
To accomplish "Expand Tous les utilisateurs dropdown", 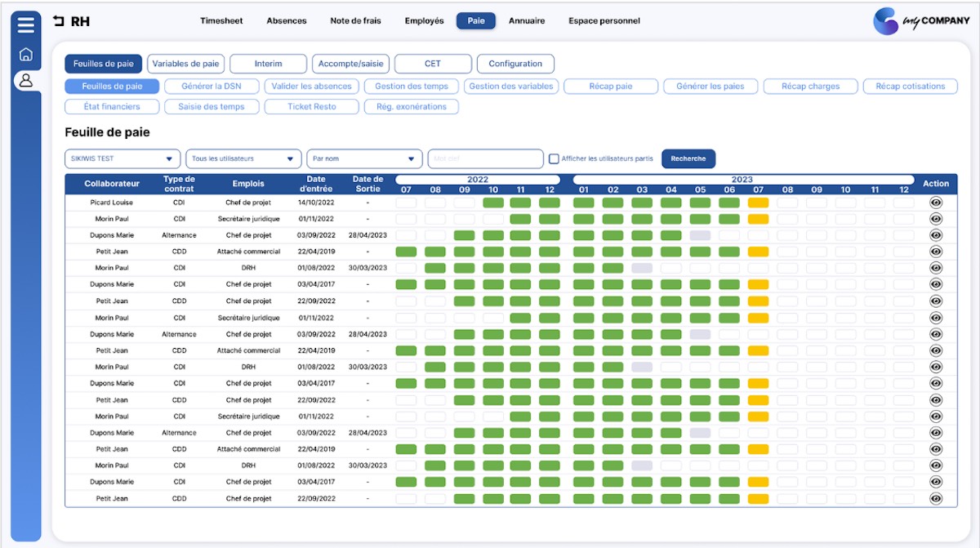I will point(243,158).
